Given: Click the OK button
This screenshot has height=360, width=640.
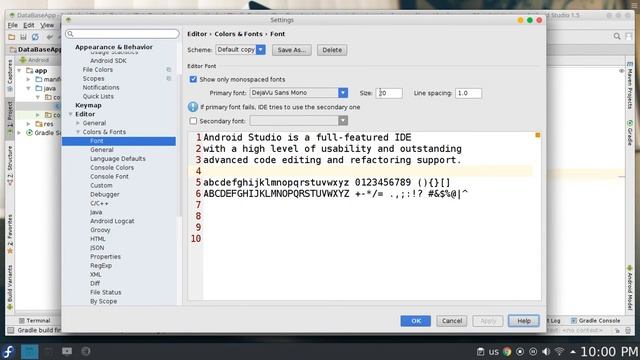Looking at the screenshot, I should tap(416, 321).
